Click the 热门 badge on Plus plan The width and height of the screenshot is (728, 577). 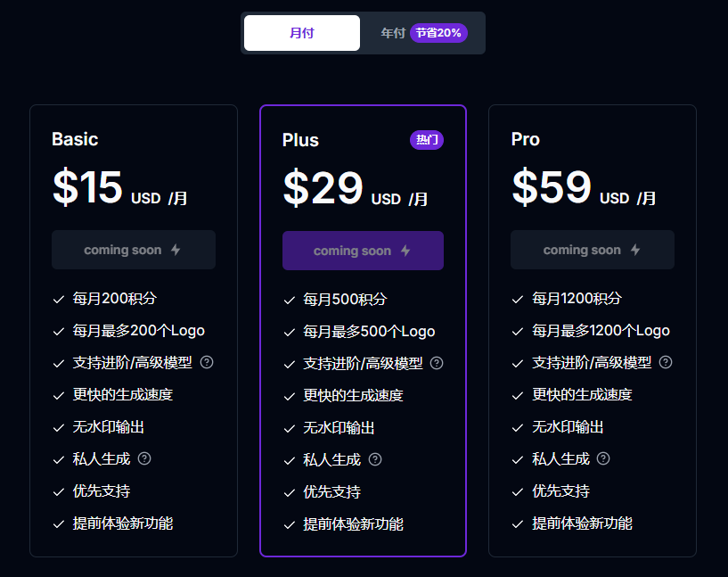pyautogui.click(x=426, y=140)
